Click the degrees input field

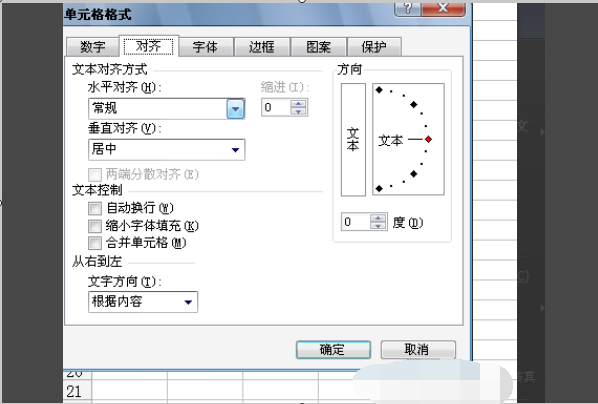(x=355, y=222)
